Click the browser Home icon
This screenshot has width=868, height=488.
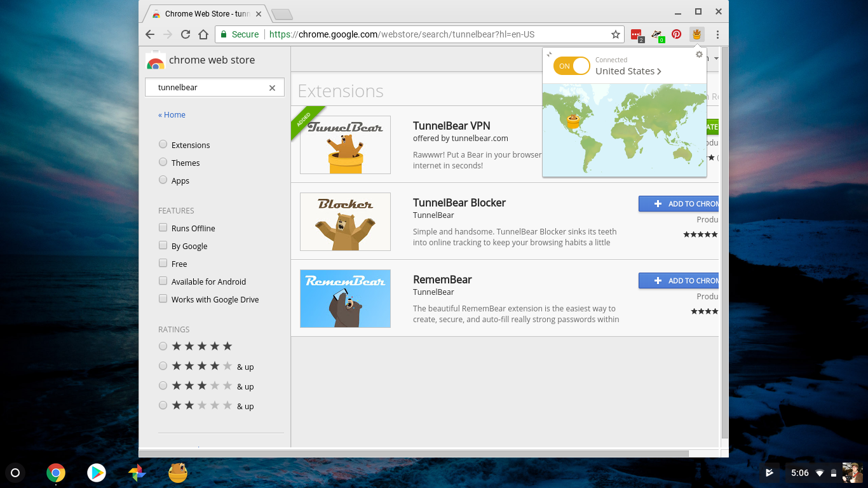pyautogui.click(x=203, y=34)
